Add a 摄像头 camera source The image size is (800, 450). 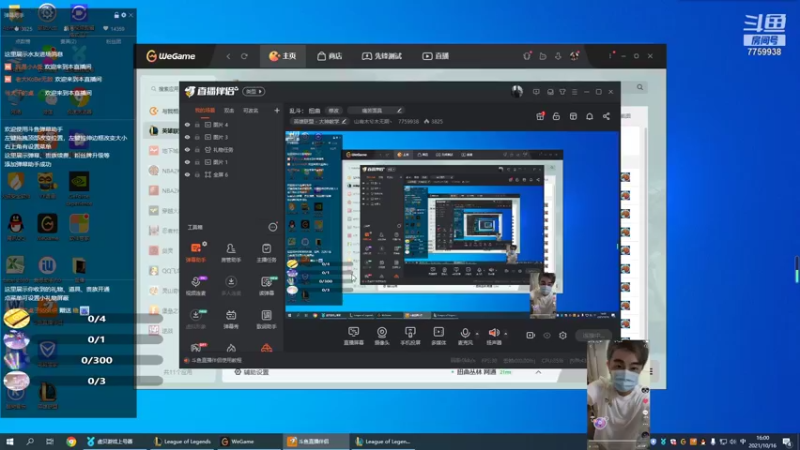tap(382, 336)
